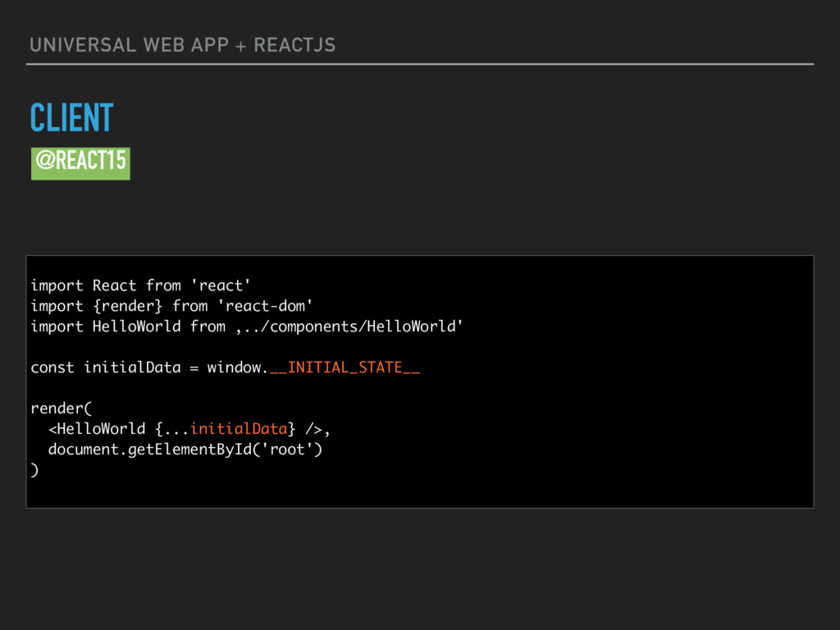The image size is (840, 630).
Task: Click the "document.getElementById('root')" line
Action: [185, 450]
